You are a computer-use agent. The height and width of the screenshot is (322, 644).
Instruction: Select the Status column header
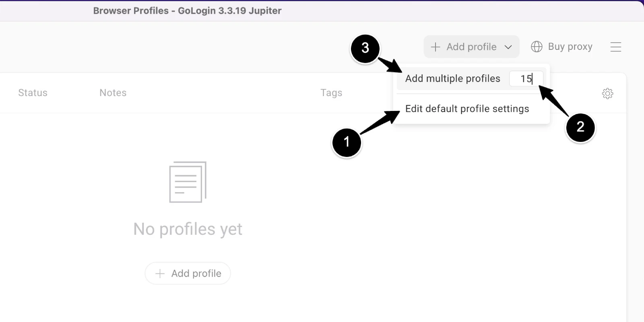32,92
